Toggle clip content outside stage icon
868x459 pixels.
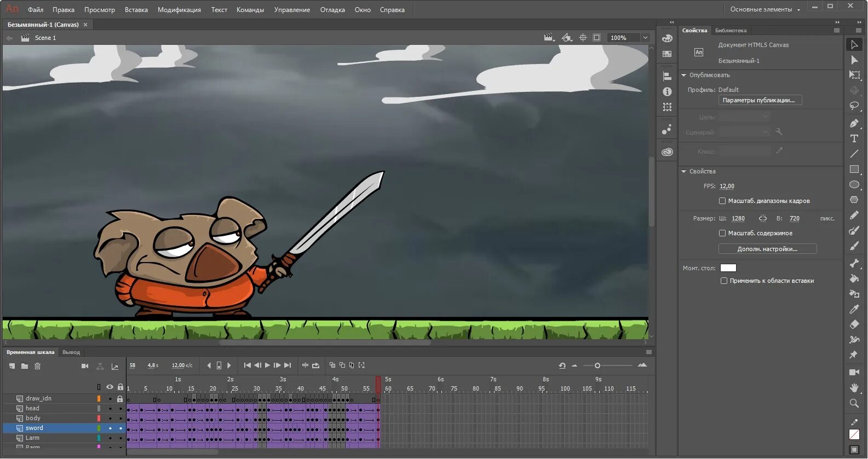point(597,38)
